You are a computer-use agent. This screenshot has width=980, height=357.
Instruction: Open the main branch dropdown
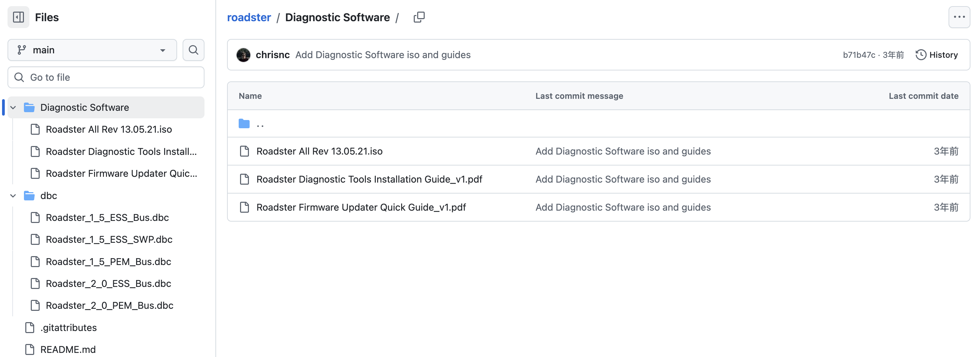click(x=92, y=50)
